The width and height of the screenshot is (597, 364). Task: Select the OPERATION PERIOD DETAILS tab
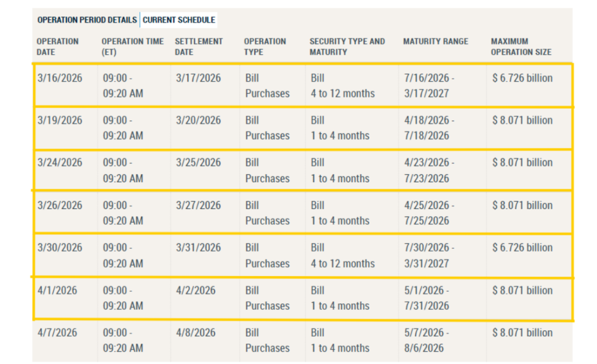86,19
